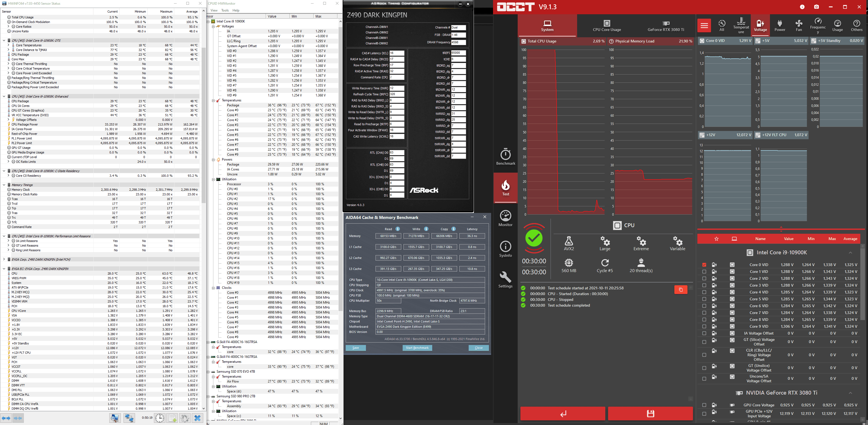Click the Save button in AIDA64

(356, 348)
